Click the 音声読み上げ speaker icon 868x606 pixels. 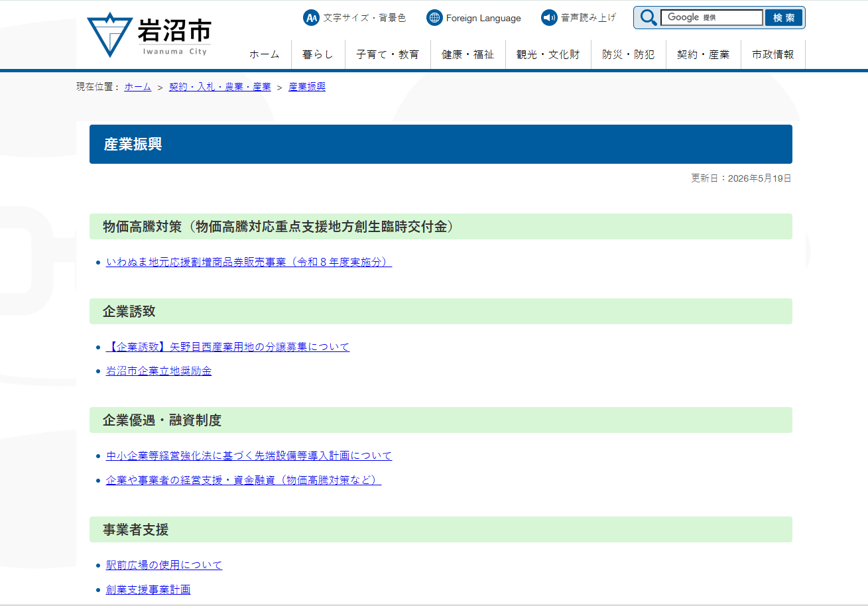549,18
